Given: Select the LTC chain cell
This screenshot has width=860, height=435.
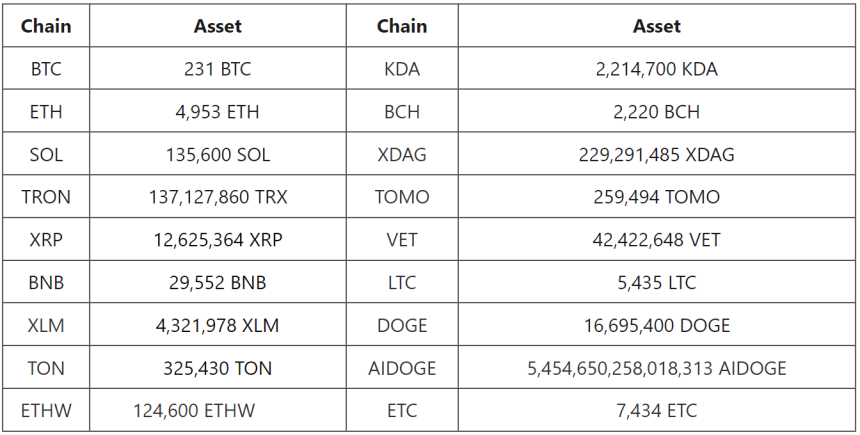Looking at the screenshot, I should 401,283.
